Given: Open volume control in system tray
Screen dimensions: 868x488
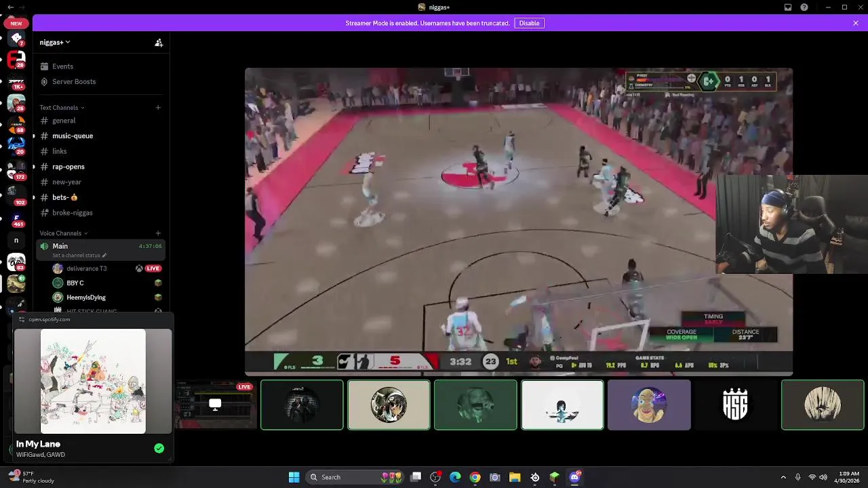Looking at the screenshot, I should pos(823,477).
